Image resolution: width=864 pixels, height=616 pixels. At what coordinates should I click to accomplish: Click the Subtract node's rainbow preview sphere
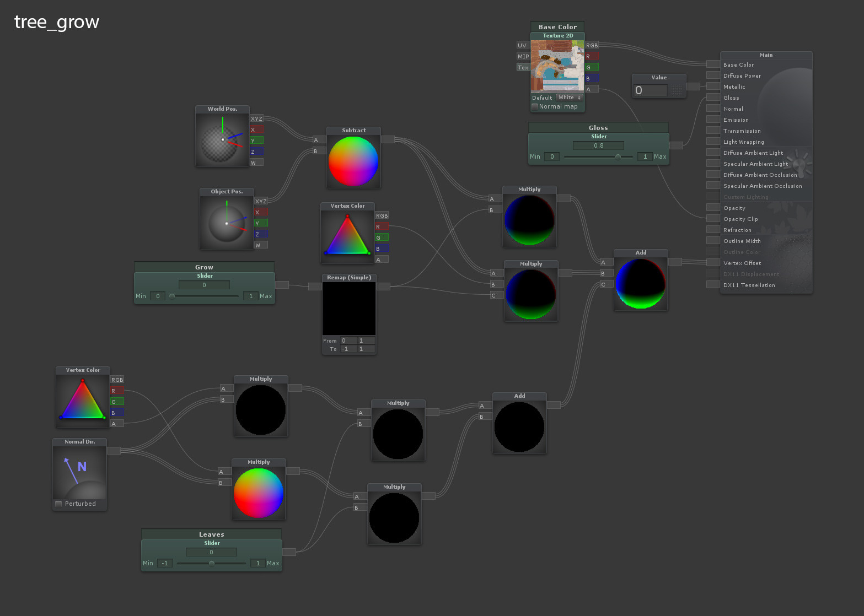point(353,160)
